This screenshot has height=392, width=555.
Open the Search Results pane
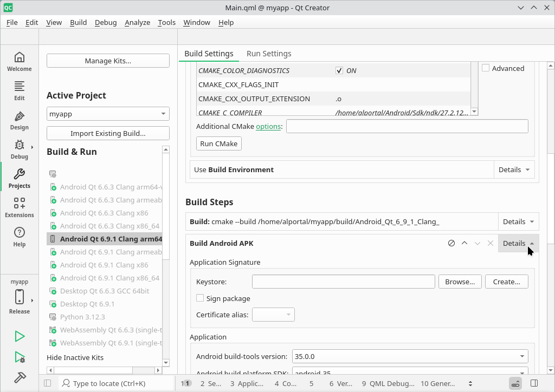coord(211,383)
